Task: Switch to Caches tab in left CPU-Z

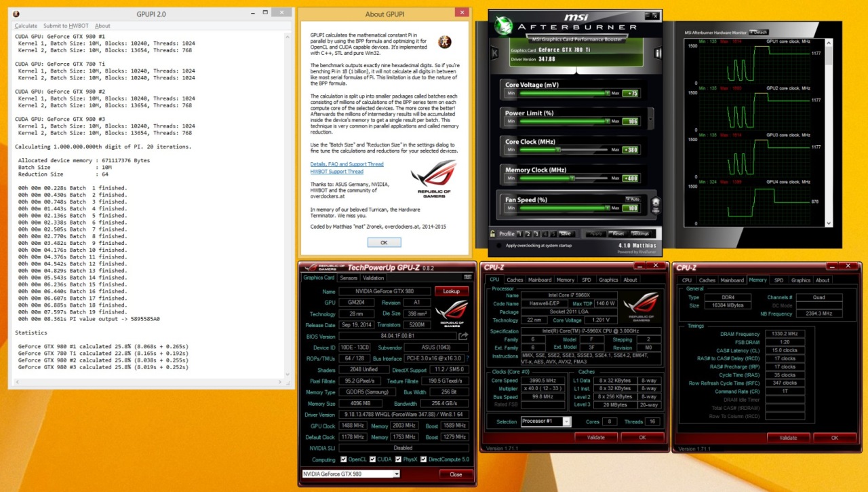Action: pyautogui.click(x=515, y=280)
